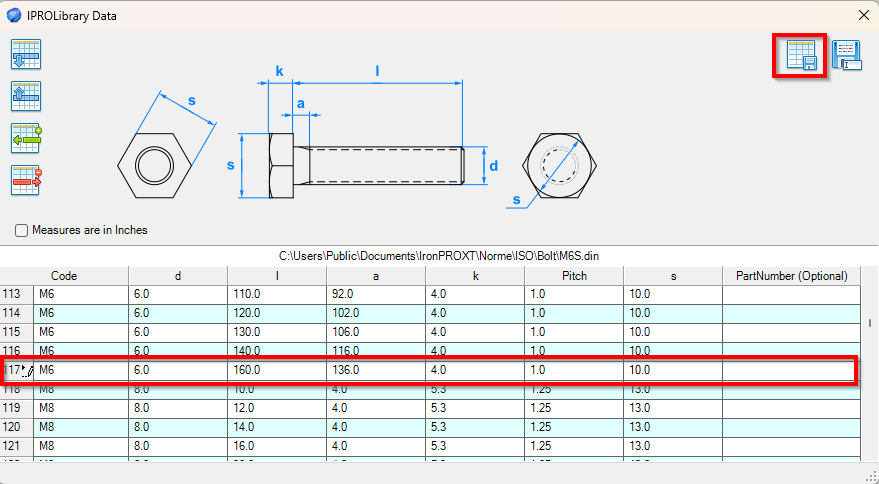Click the 12.0 cell in row 119
The image size is (879, 484).
(277, 408)
